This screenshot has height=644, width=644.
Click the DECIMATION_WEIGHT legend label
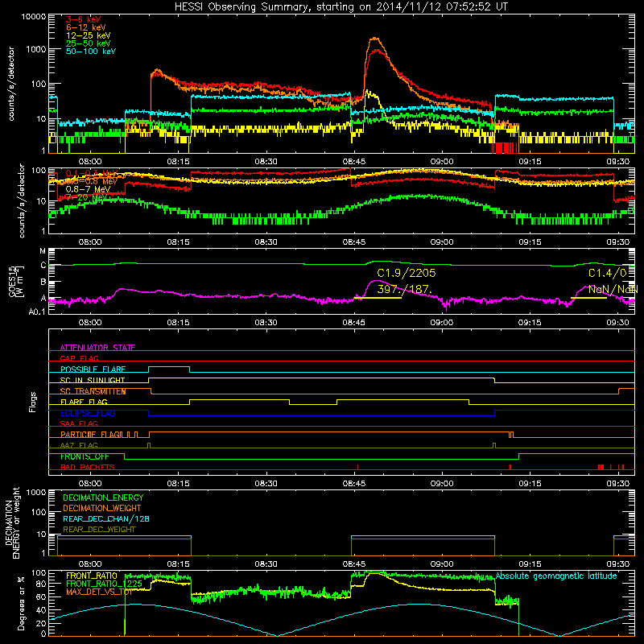(x=102, y=508)
